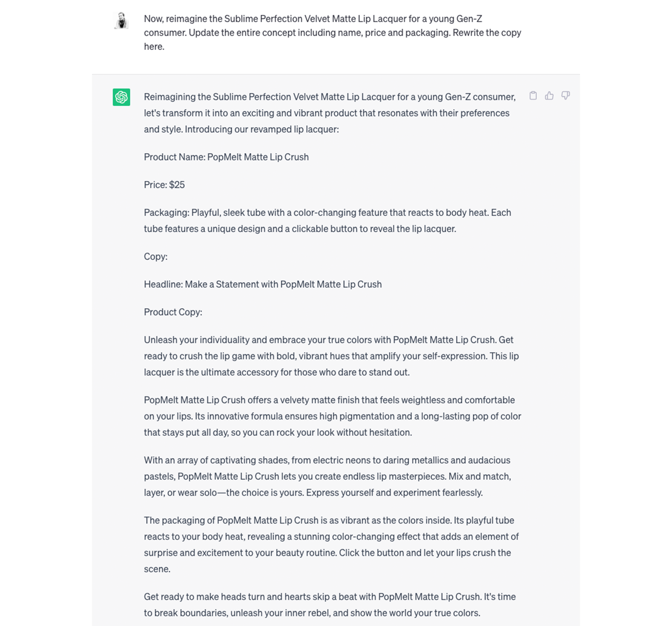Select the 'Product Name: PopMelt Matte Lip Crush' line

pyautogui.click(x=226, y=157)
